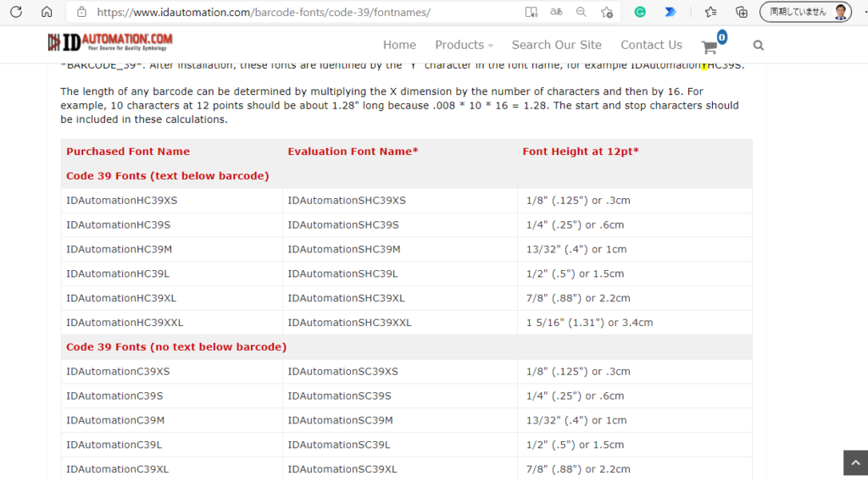
Task: Open site search magnifier icon
Action: click(759, 46)
